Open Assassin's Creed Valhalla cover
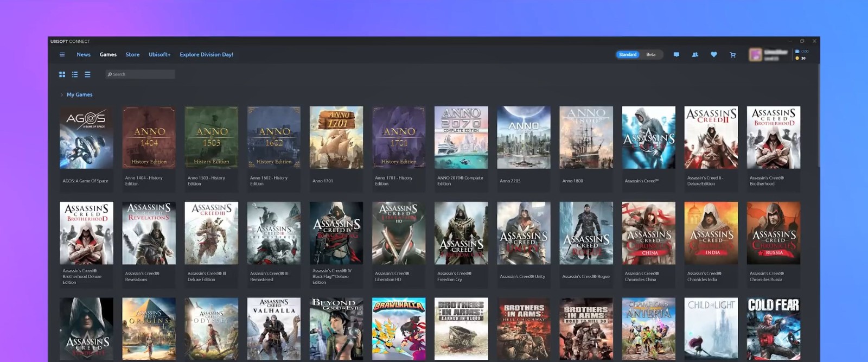Viewport: 868px width, 362px height. coord(274,329)
